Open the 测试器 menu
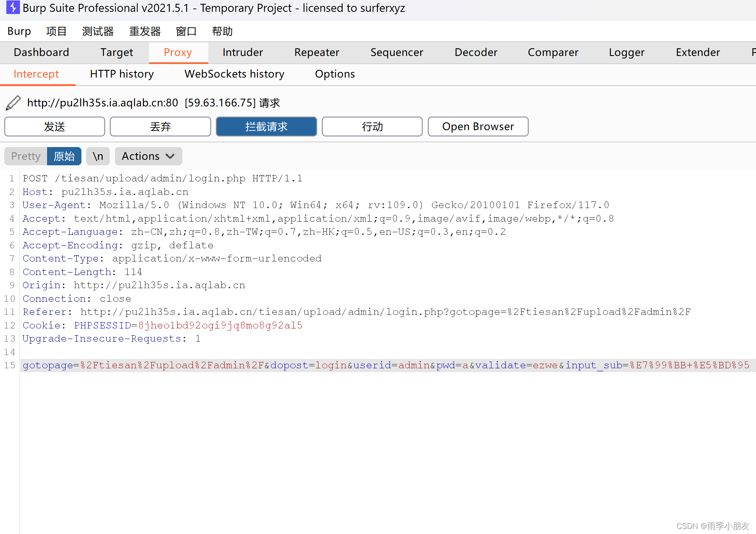756x534 pixels. 98,31
